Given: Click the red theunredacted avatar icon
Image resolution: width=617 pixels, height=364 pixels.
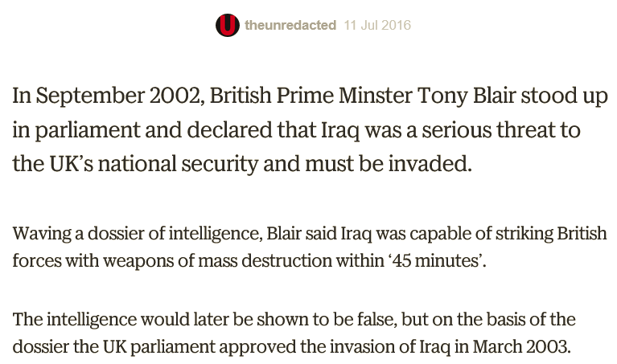Looking at the screenshot, I should [x=228, y=26].
